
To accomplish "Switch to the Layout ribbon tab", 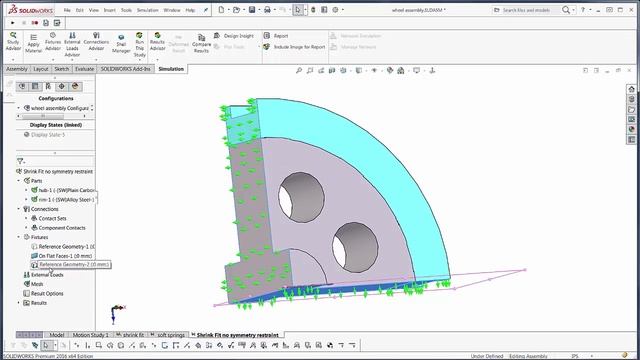I will point(41,69).
